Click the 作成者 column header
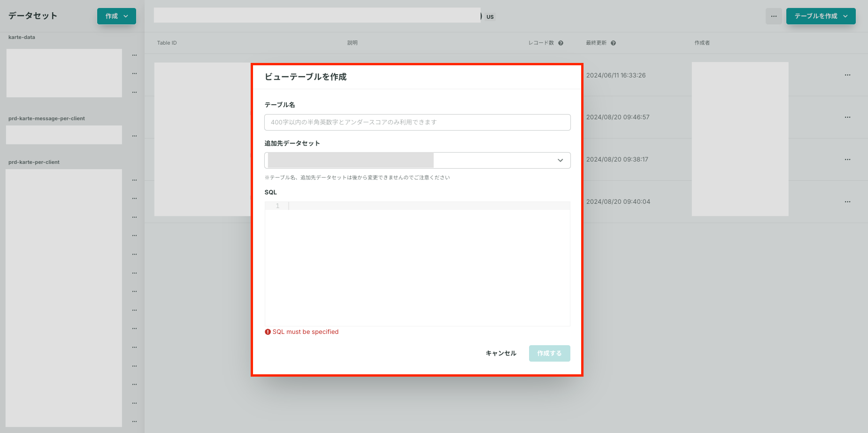The image size is (868, 433). tap(702, 43)
